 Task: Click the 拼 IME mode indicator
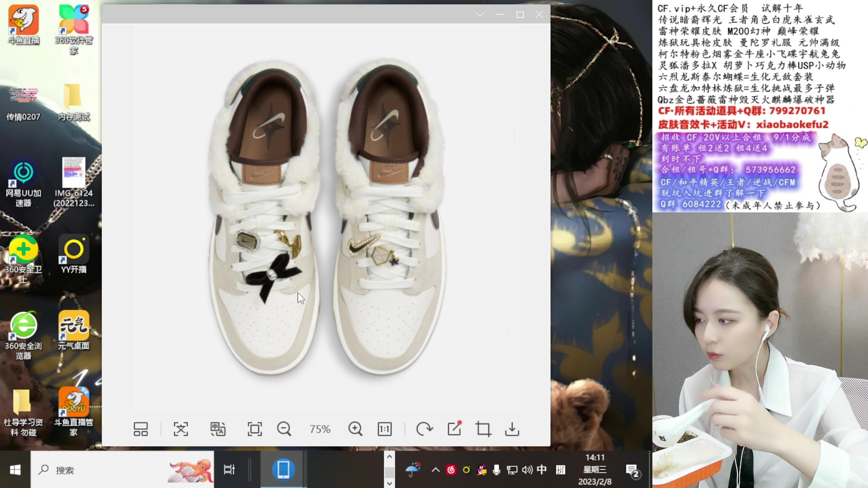coord(561,470)
